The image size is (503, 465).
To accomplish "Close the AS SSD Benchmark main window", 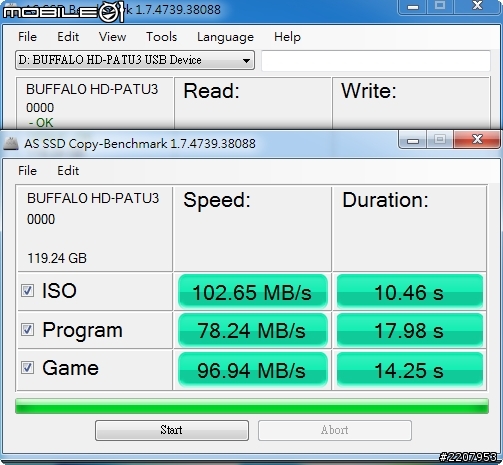I will point(477,6).
